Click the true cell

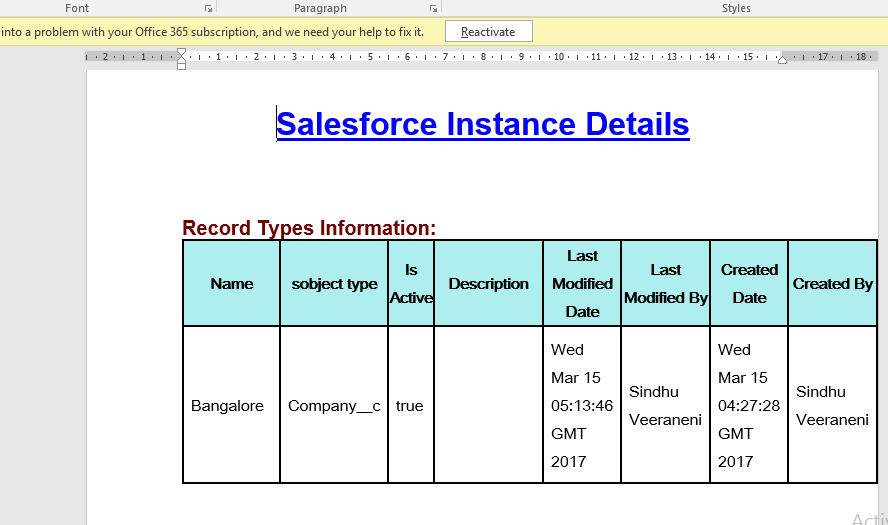(411, 405)
